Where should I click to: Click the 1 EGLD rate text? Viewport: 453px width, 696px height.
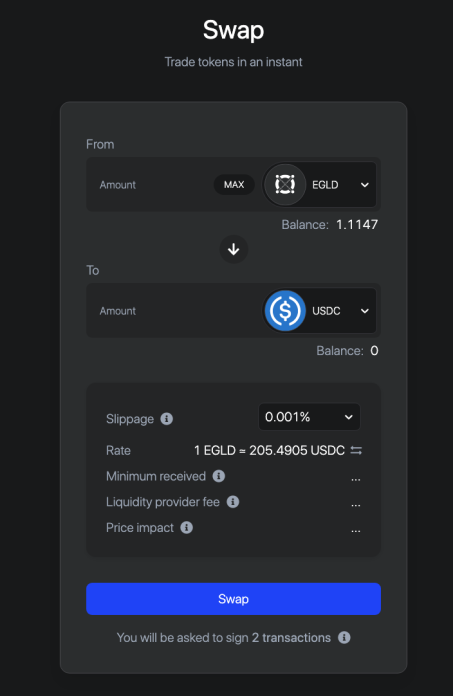(215, 451)
